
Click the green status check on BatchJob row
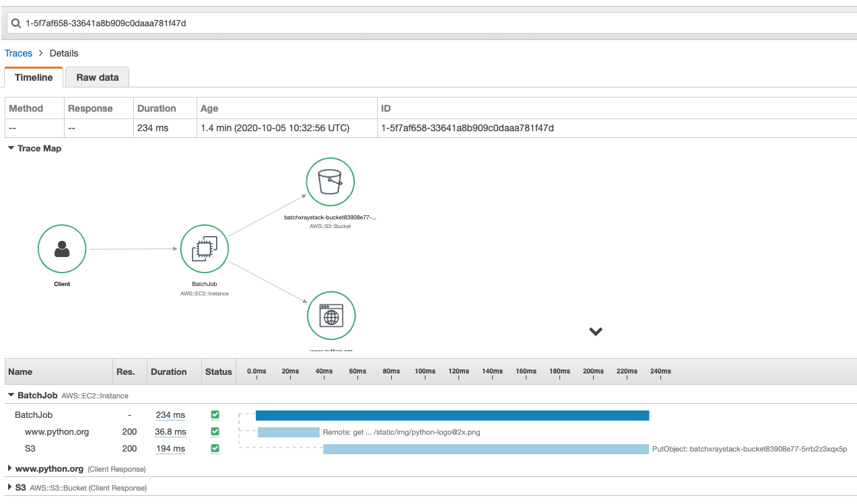[x=215, y=415]
